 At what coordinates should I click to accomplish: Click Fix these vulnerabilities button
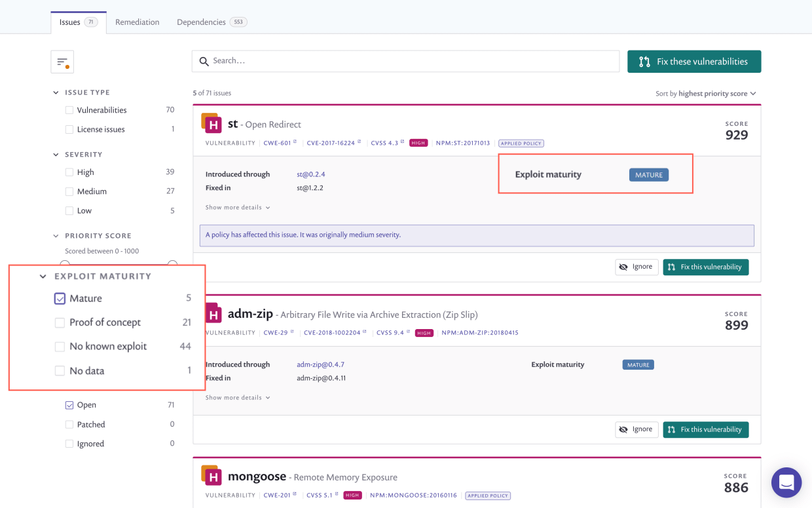[x=693, y=62]
